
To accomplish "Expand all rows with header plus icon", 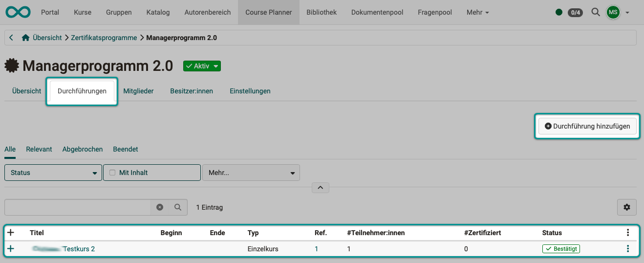I will tap(11, 233).
